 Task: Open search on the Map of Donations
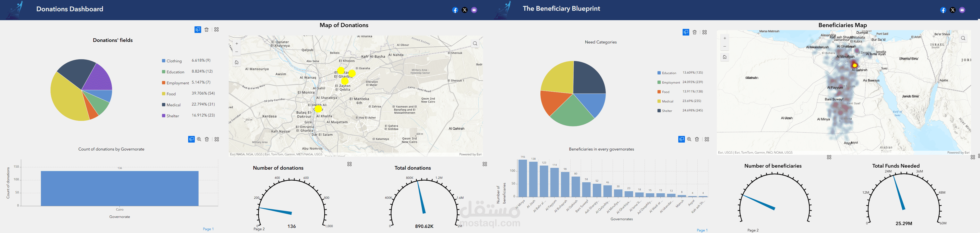(475, 44)
